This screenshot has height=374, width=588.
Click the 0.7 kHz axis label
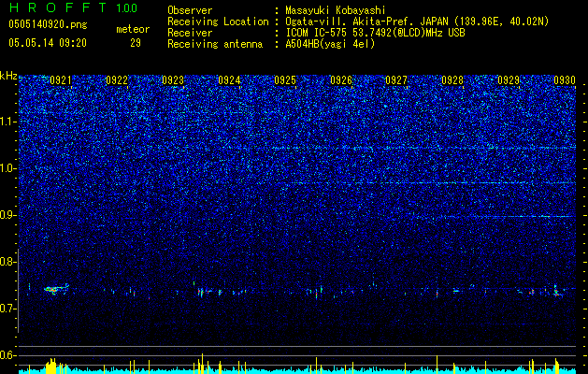tap(8, 309)
